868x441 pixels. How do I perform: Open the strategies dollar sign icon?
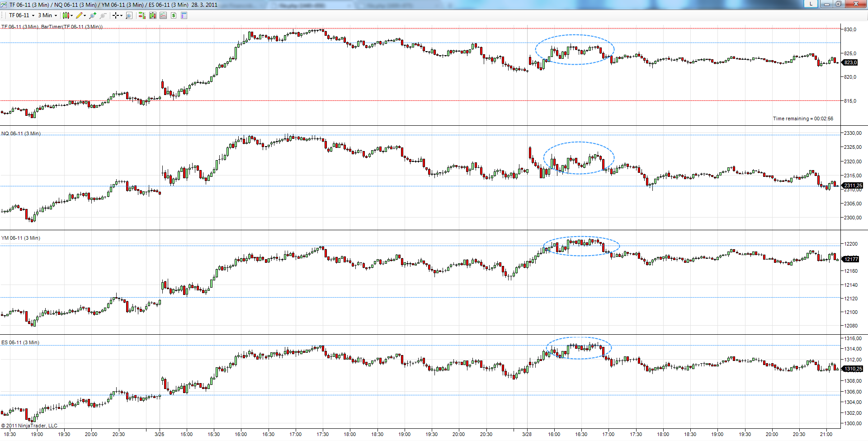pyautogui.click(x=174, y=15)
